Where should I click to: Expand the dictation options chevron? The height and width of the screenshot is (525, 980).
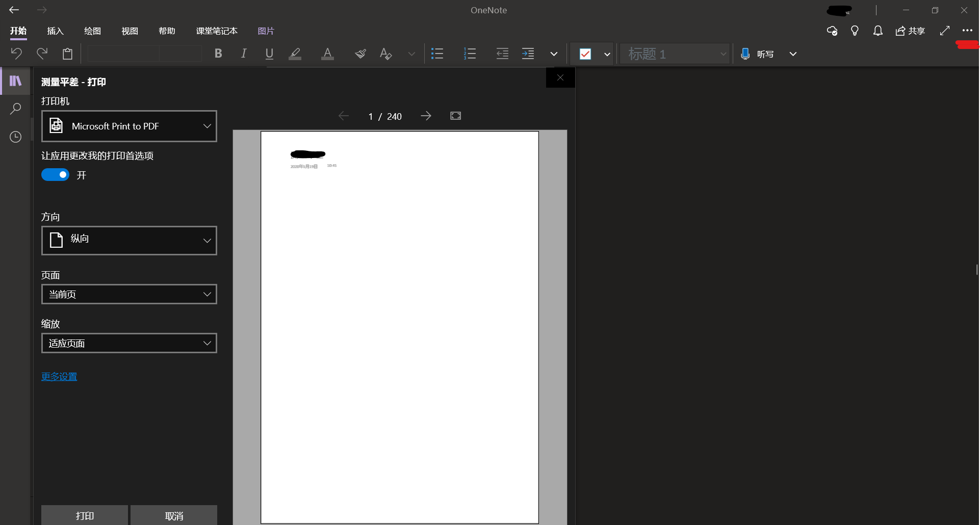click(793, 54)
